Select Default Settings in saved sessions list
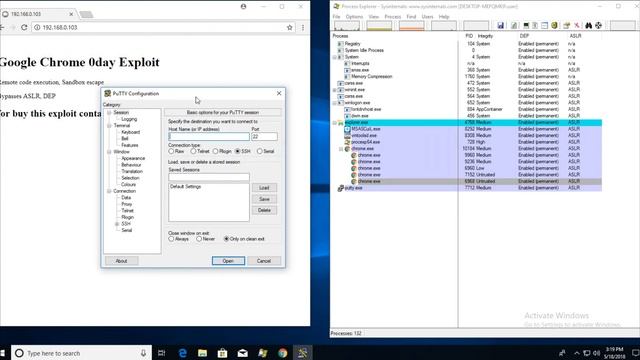The height and width of the screenshot is (360, 640). click(186, 187)
